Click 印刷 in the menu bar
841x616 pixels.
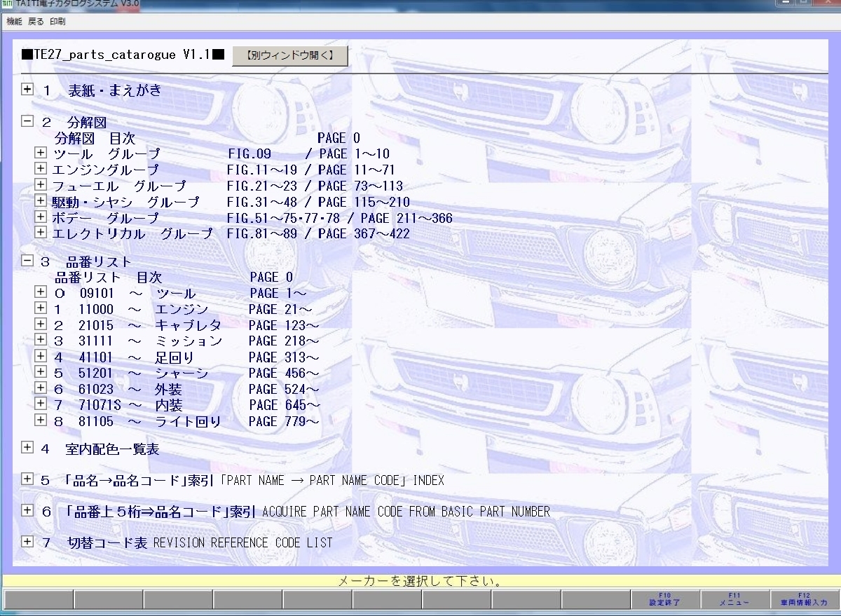pos(57,22)
